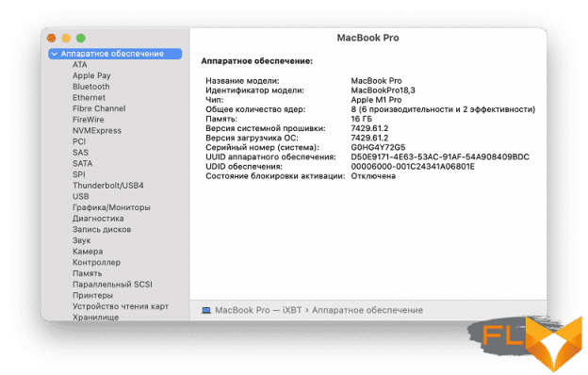Click the green zoom window button

(x=81, y=39)
